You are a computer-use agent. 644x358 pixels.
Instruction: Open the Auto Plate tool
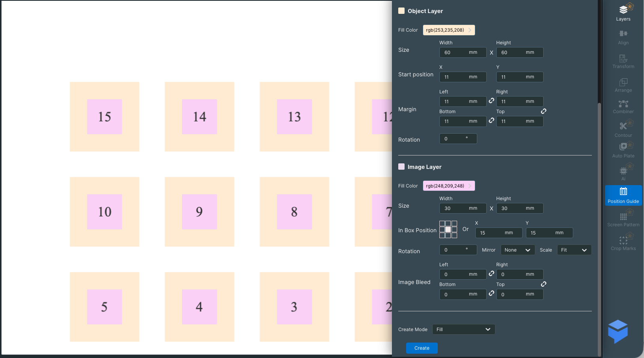click(x=623, y=151)
